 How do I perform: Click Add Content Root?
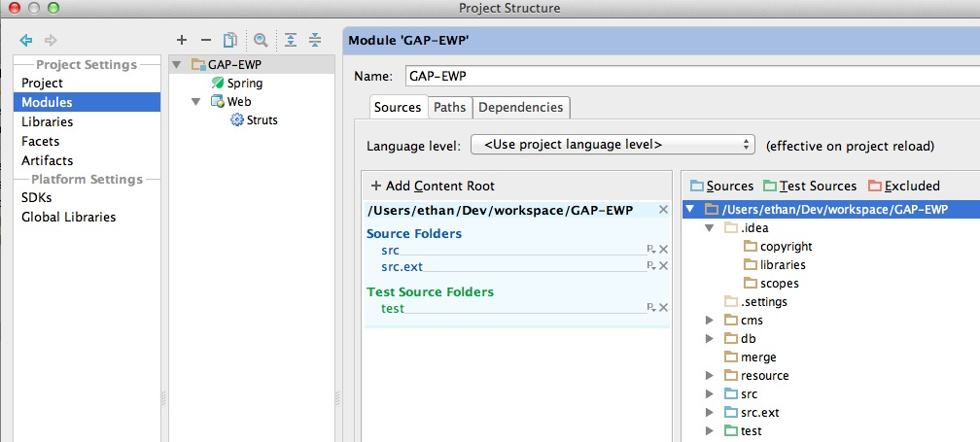[x=433, y=187]
